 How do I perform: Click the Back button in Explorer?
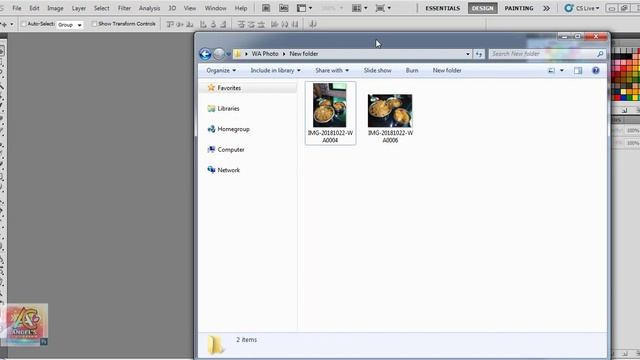pyautogui.click(x=205, y=54)
